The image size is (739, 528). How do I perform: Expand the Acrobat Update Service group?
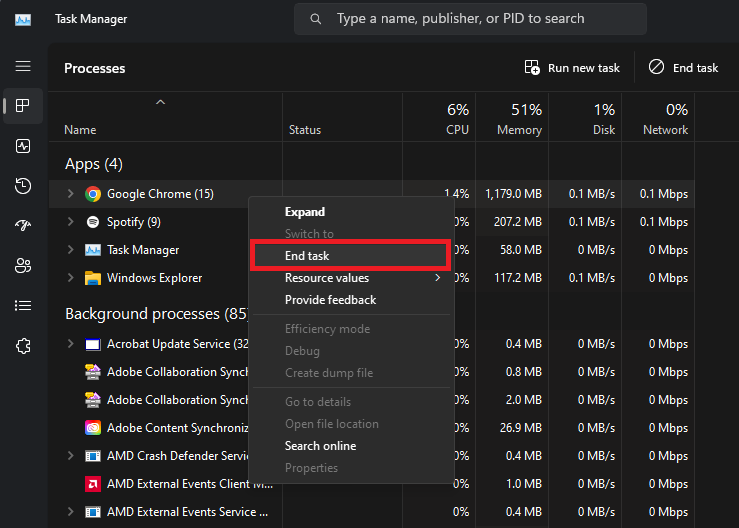(x=70, y=344)
